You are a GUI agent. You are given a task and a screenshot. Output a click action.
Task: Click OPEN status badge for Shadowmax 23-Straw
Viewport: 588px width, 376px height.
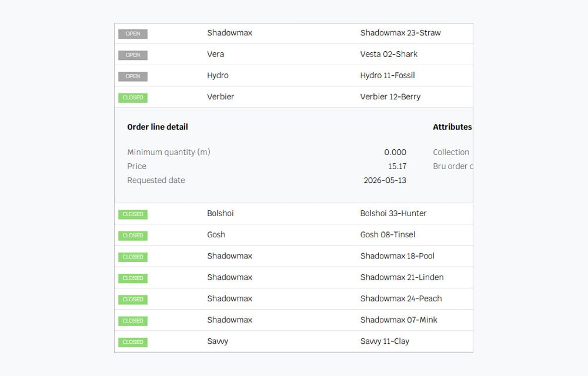tap(133, 33)
